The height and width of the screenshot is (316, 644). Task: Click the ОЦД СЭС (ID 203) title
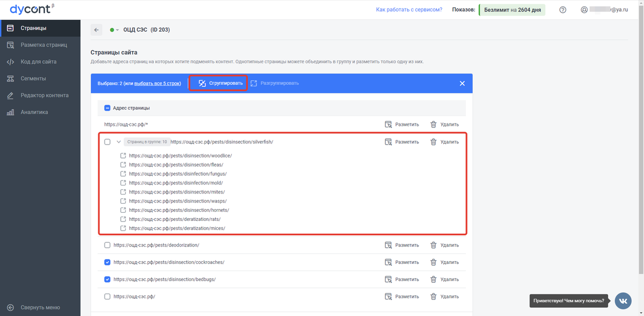click(147, 30)
